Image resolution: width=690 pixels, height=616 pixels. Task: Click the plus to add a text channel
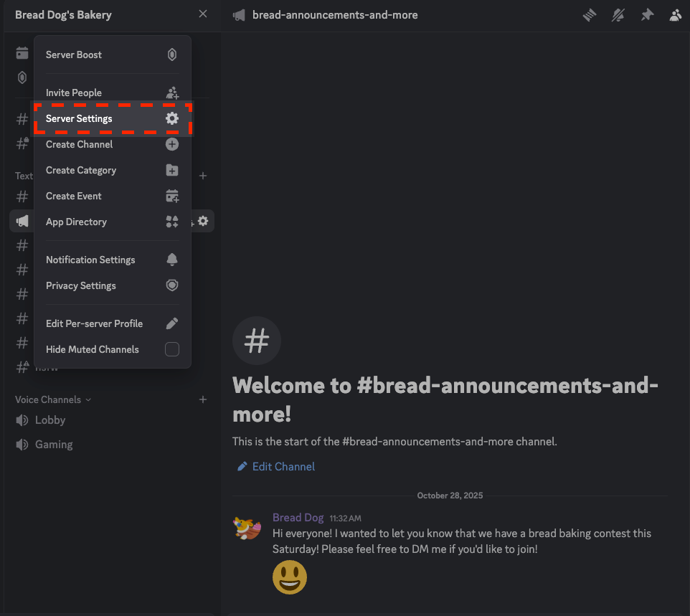click(203, 176)
